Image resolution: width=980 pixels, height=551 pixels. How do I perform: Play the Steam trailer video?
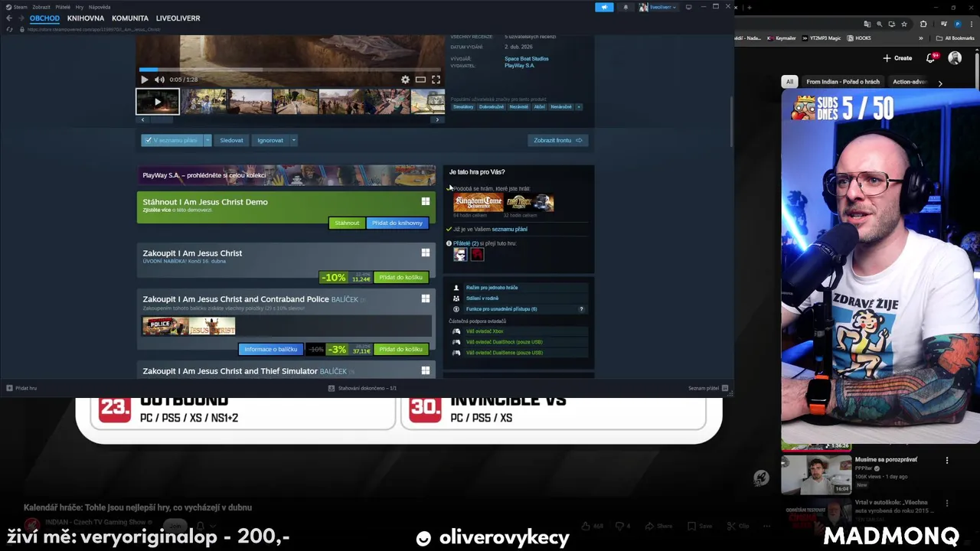(x=144, y=80)
